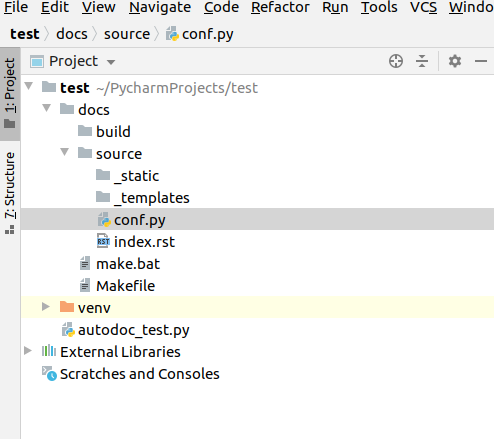Click the orange venv folder icon
This screenshot has width=494, height=439.
[67, 307]
